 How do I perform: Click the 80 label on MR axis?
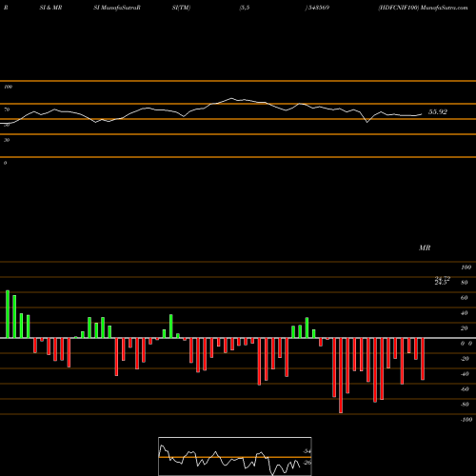point(464,283)
